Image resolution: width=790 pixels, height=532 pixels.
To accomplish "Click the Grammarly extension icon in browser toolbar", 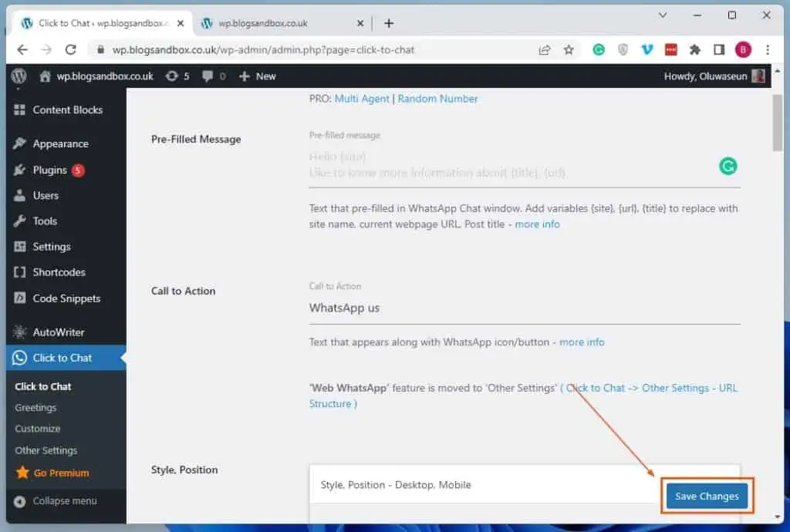I will [x=599, y=49].
